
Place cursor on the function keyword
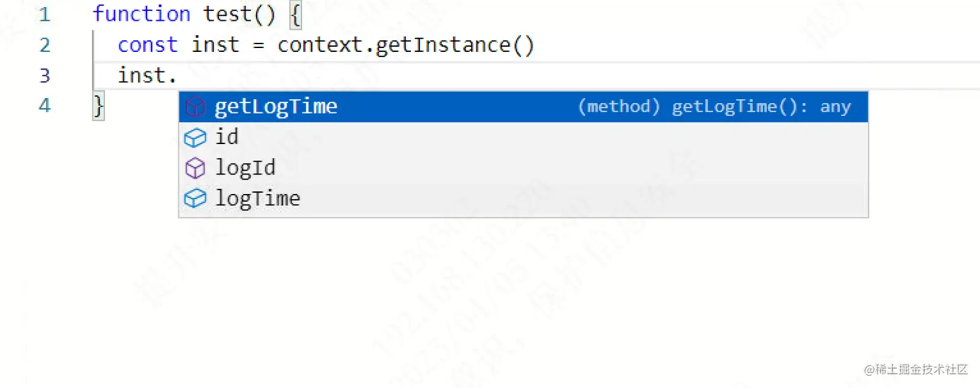(x=142, y=14)
